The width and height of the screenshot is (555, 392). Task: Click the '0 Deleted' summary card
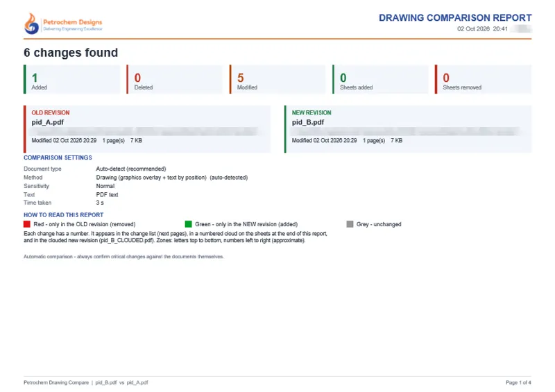point(175,79)
